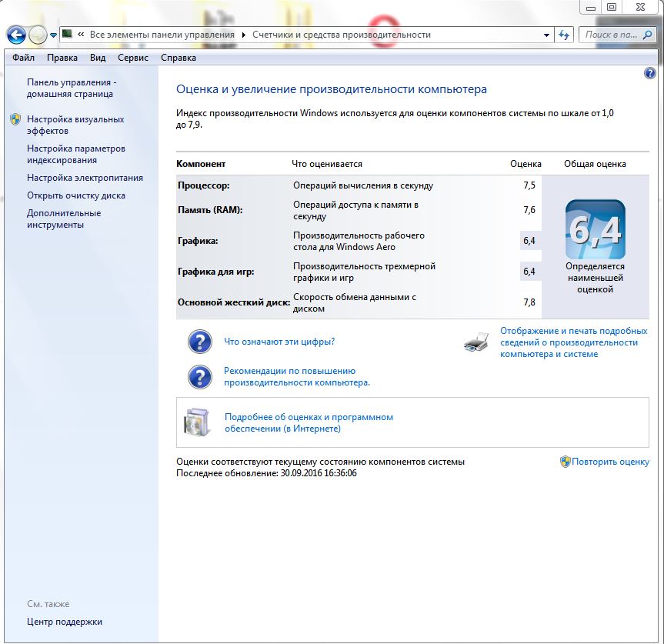Click the hard disk score 7,8
Image resolution: width=664 pixels, height=644 pixels.
click(x=529, y=302)
